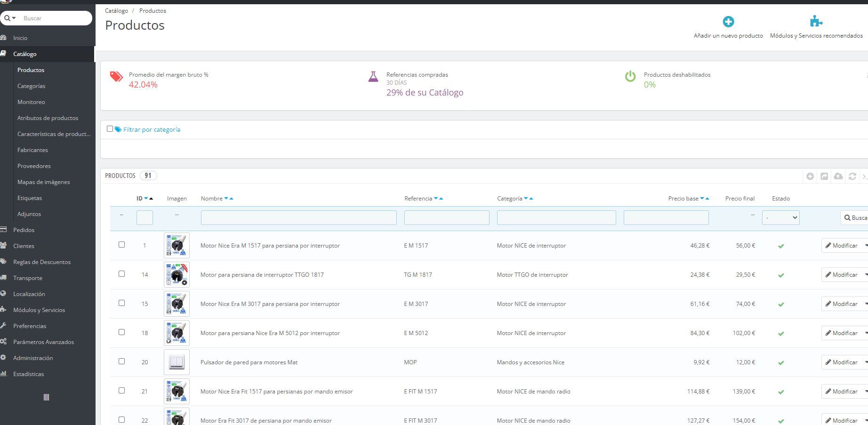868x425 pixels.
Task: Focus the Nombre filter input field
Action: coord(299,217)
